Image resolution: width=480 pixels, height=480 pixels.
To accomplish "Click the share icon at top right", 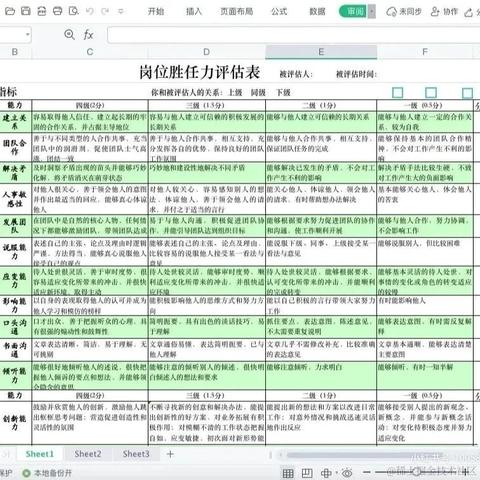I will [469, 13].
